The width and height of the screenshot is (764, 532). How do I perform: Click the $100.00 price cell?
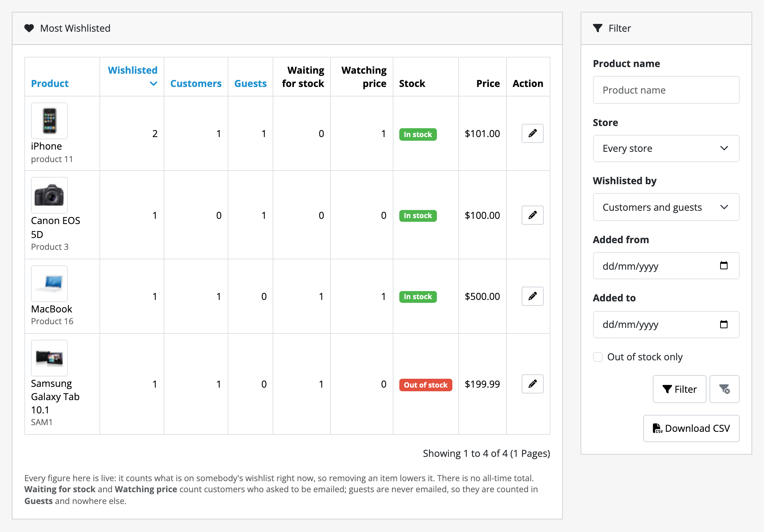[482, 216]
